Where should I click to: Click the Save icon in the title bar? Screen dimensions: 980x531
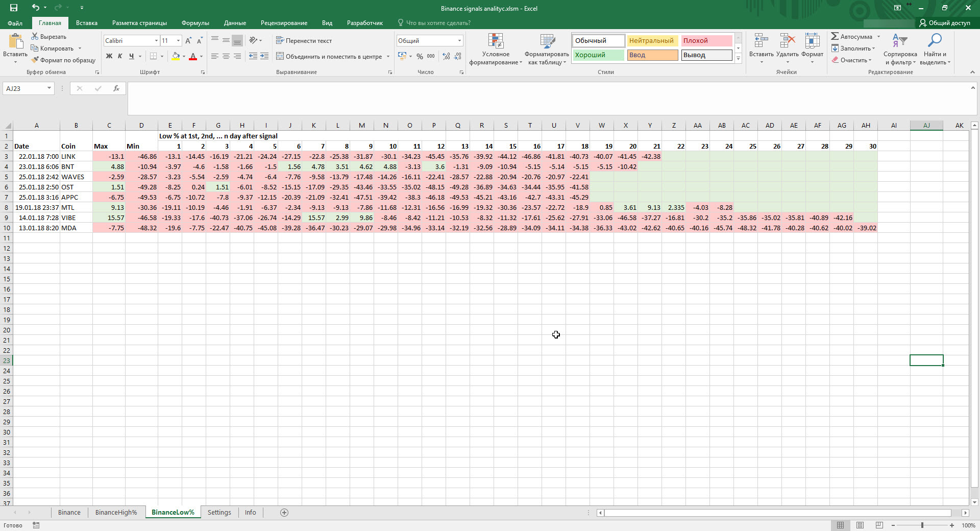tap(14, 8)
